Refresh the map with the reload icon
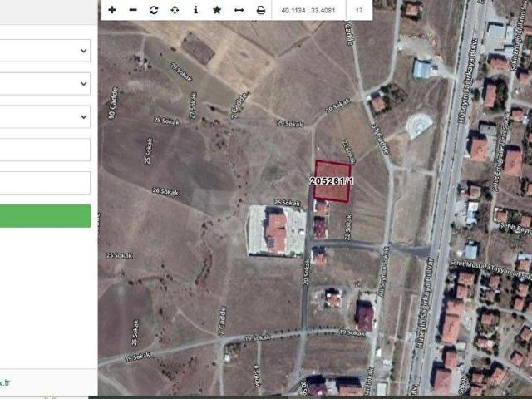Screen dimensions: 532x399 pyautogui.click(x=154, y=10)
